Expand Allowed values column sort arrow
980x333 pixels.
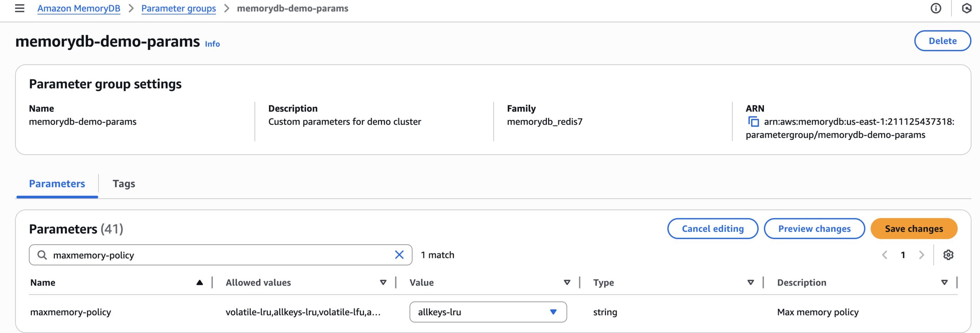pyautogui.click(x=383, y=282)
